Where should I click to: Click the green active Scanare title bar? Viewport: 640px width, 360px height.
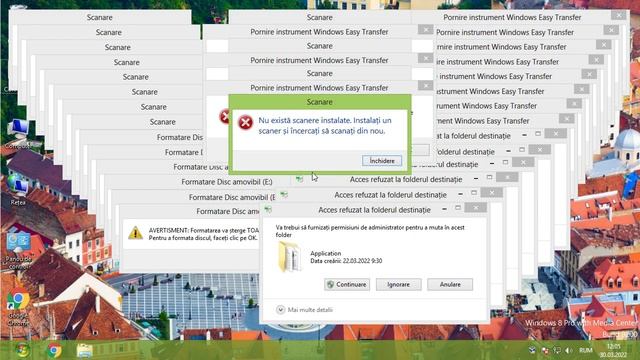[x=320, y=102]
